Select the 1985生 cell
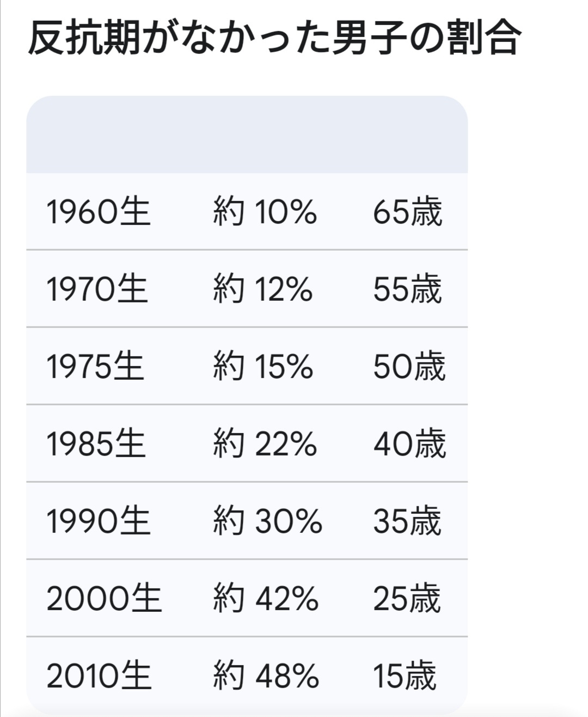The height and width of the screenshot is (717, 588). click(96, 443)
